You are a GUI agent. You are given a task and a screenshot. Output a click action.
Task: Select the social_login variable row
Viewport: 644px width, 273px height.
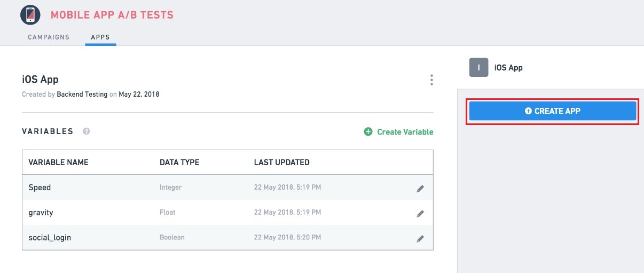coord(227,237)
